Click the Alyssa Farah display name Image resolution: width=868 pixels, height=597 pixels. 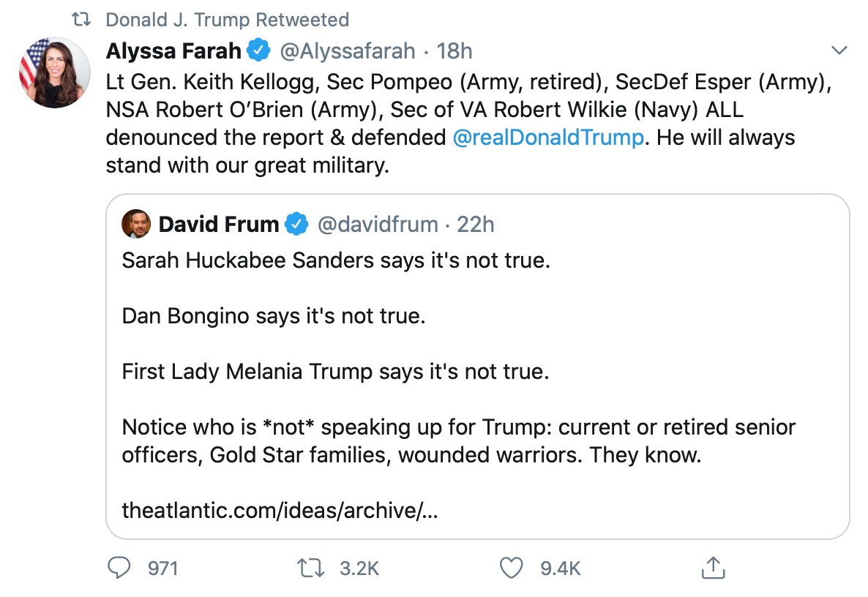pos(173,51)
